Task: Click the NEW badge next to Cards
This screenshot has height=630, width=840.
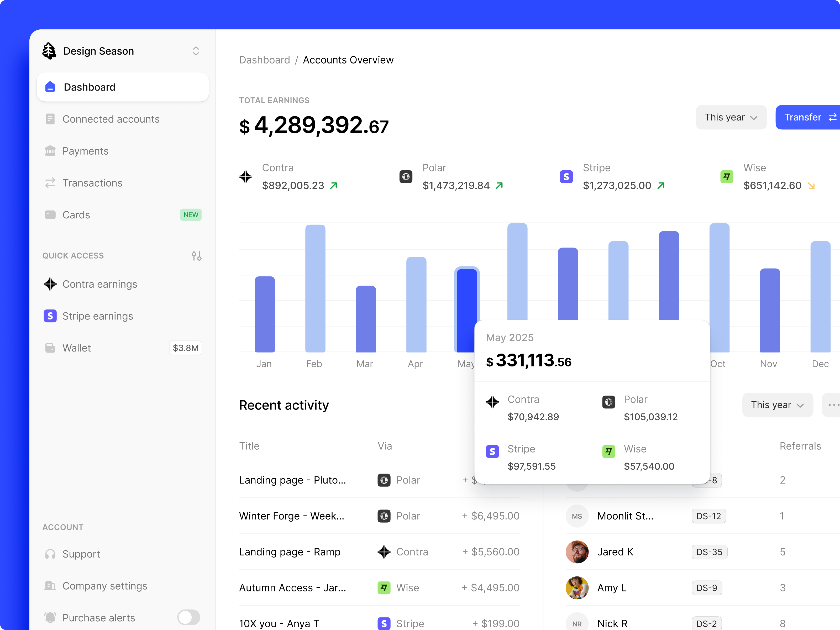Action: point(191,214)
